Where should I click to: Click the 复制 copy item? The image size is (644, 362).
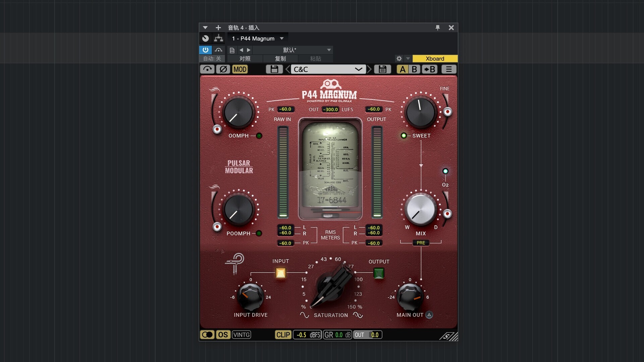tap(280, 59)
